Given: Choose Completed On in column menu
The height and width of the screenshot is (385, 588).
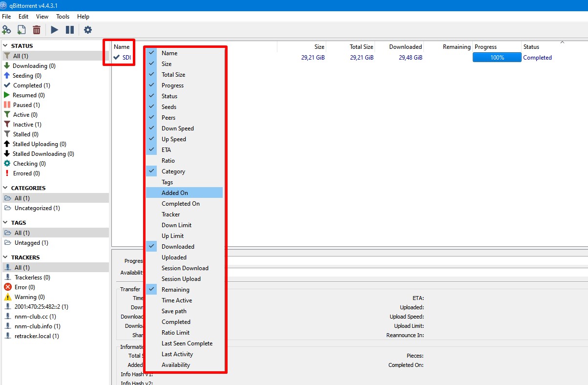Looking at the screenshot, I should pos(184,204).
